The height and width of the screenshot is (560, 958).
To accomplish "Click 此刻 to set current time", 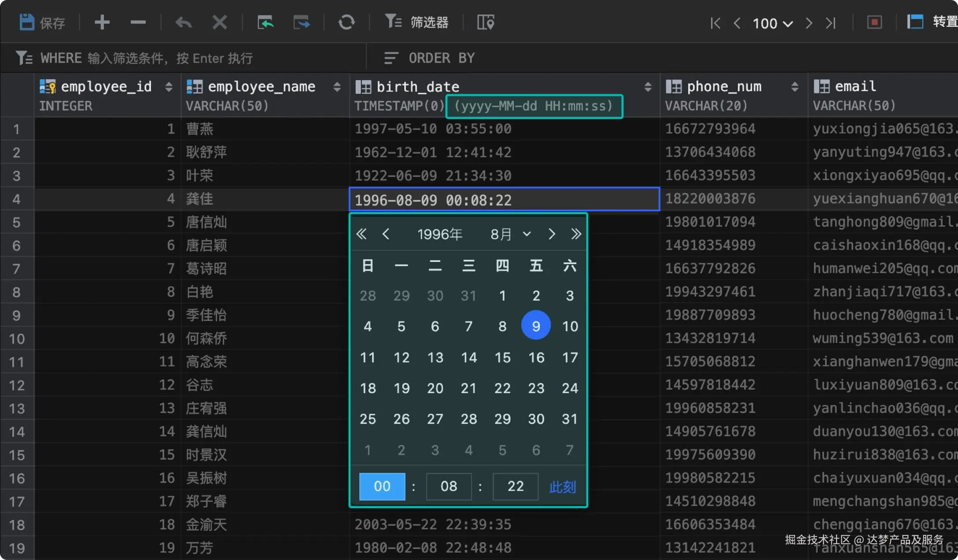I will click(562, 486).
